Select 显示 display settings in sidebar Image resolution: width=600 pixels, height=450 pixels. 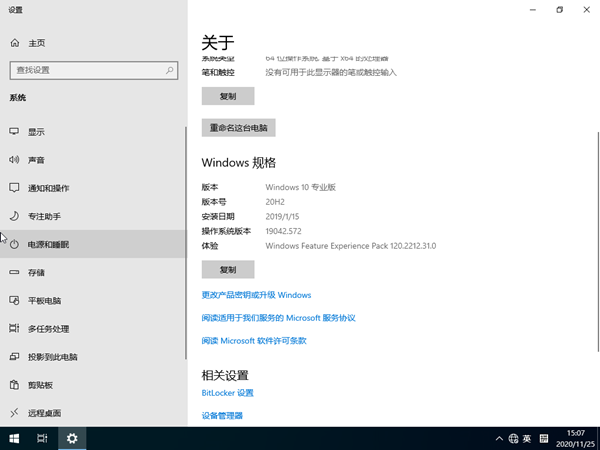click(35, 132)
